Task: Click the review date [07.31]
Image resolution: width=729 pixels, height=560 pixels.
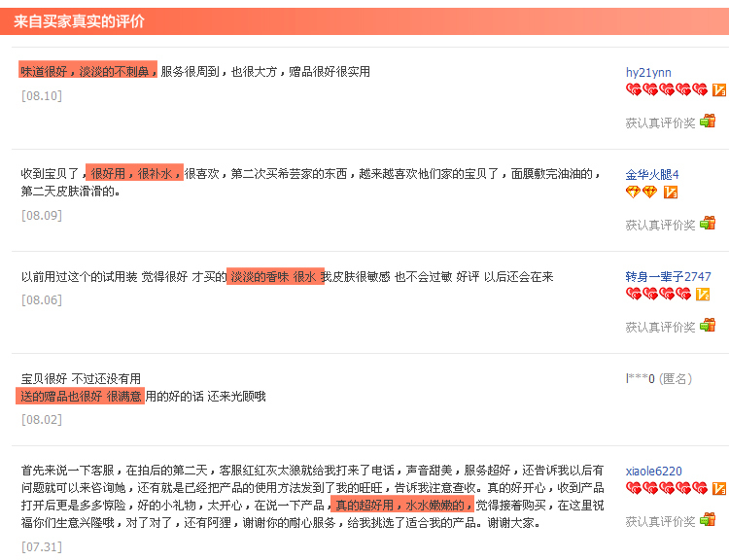Action: pos(42,547)
